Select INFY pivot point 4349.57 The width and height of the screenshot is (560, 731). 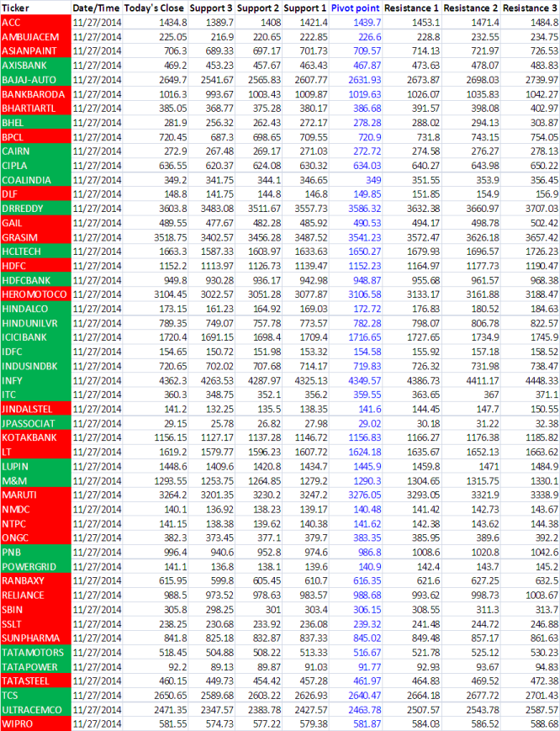pos(364,380)
